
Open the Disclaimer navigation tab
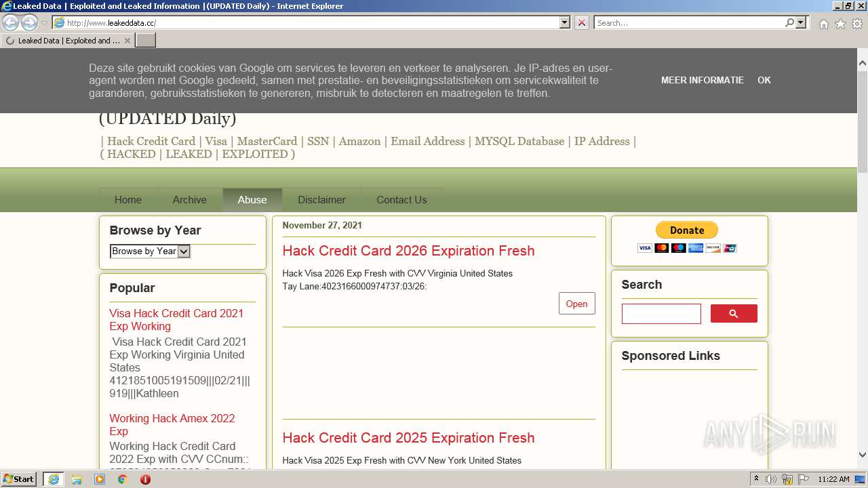point(321,200)
